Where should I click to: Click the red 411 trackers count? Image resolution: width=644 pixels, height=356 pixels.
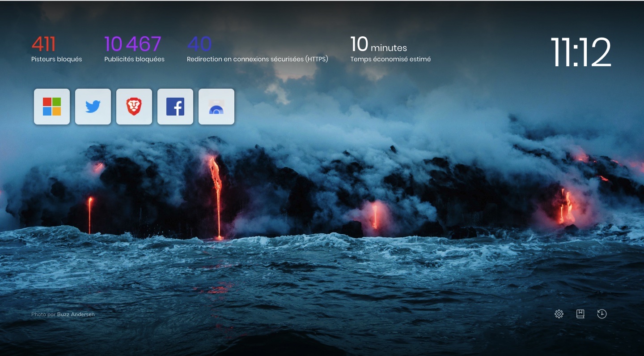(x=43, y=44)
